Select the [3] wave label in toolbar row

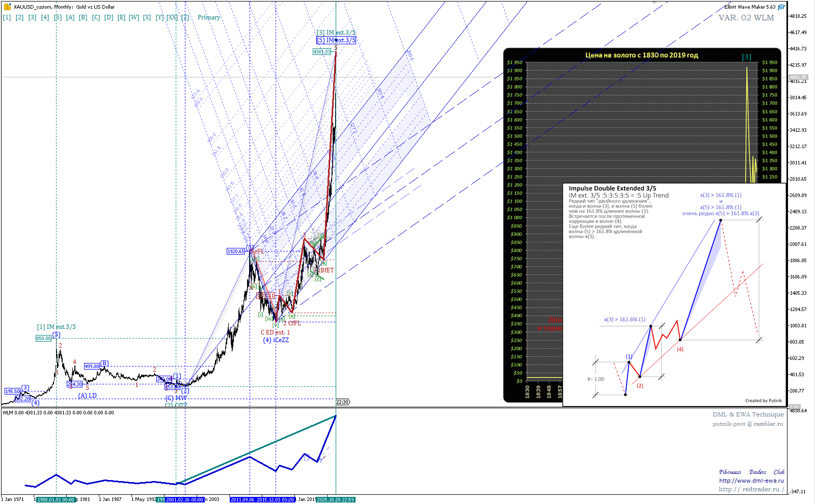(x=32, y=17)
